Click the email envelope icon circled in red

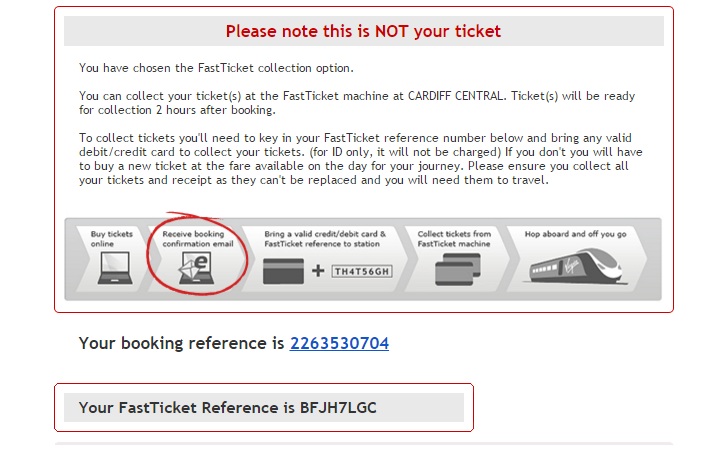196,267
